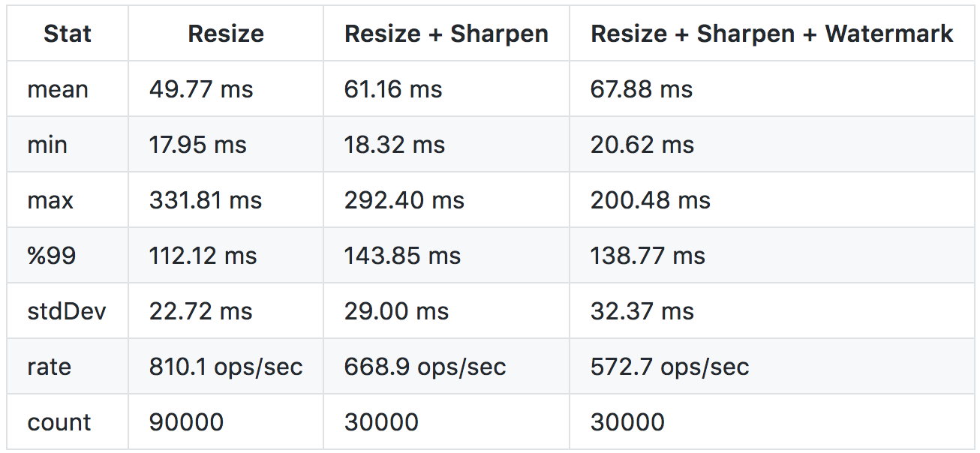980x453 pixels.
Task: Select the rate row label
Action: tap(50, 367)
